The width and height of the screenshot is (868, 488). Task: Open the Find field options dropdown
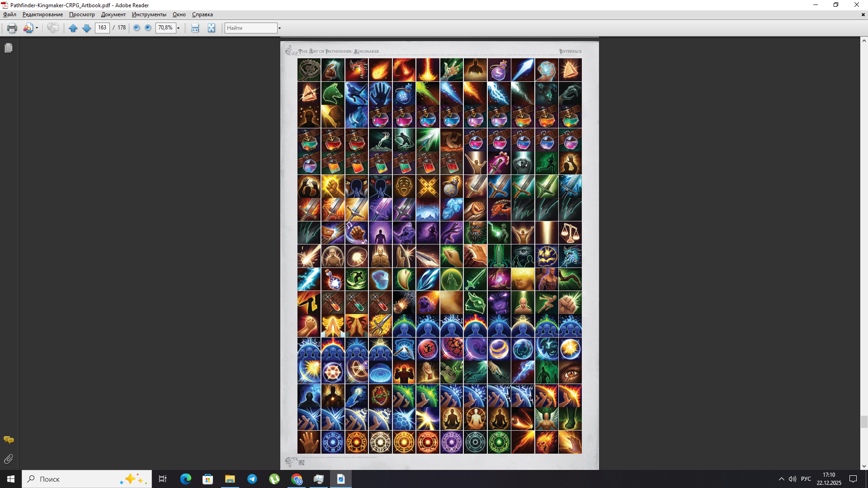click(x=279, y=28)
